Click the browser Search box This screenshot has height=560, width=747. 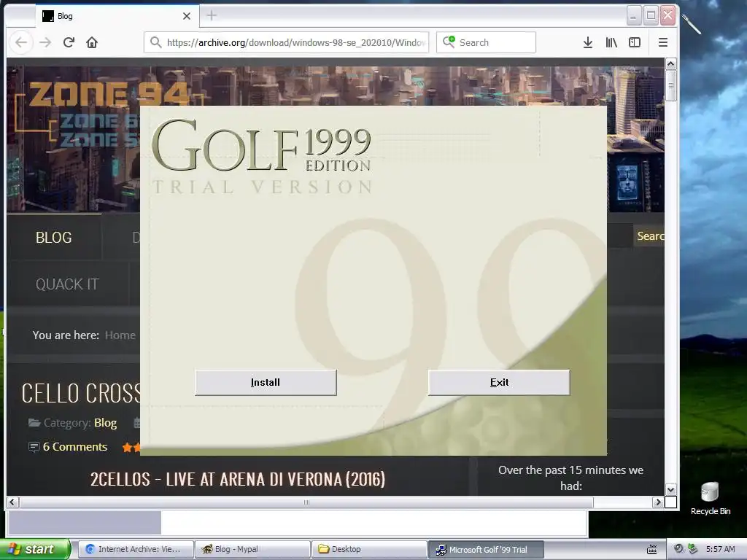486,42
